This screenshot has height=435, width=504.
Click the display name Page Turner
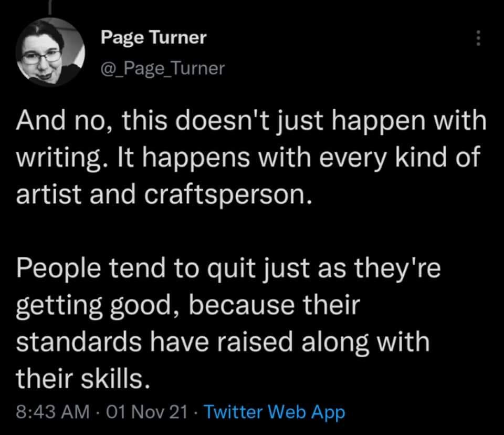coord(153,37)
